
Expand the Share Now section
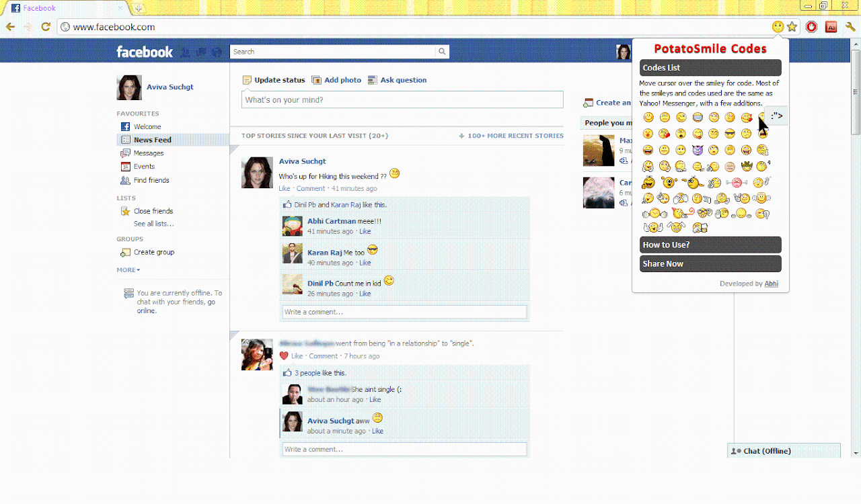pos(710,263)
